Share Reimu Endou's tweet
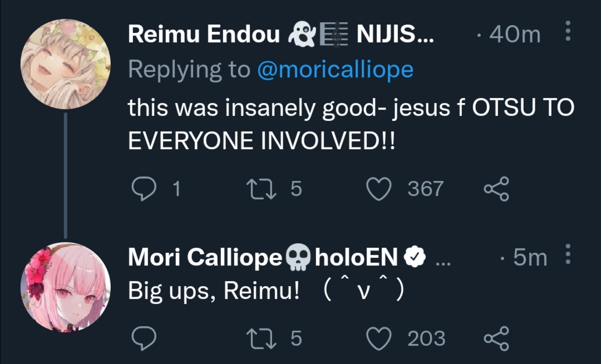Screen dimensions: 601x364 tap(496, 189)
